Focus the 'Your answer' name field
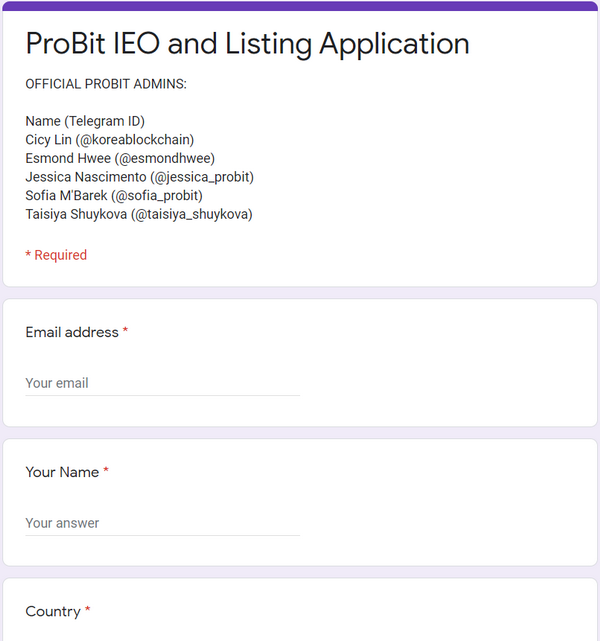The width and height of the screenshot is (600, 641). coord(162,523)
